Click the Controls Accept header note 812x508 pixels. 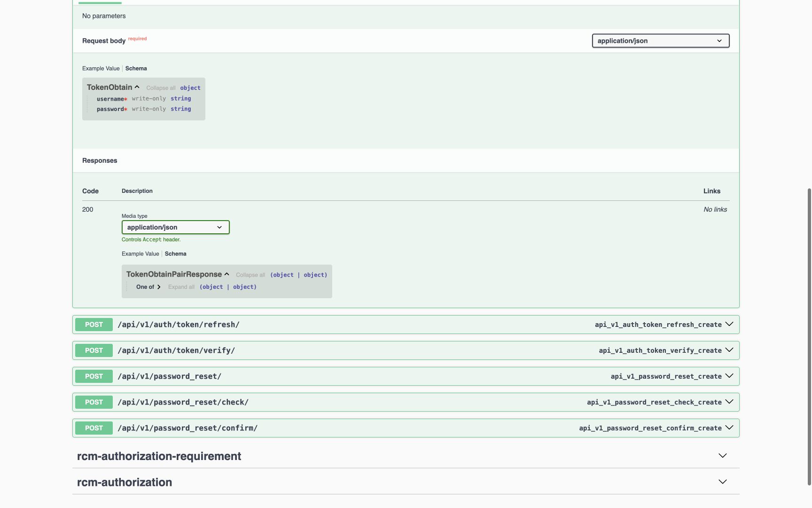point(151,239)
